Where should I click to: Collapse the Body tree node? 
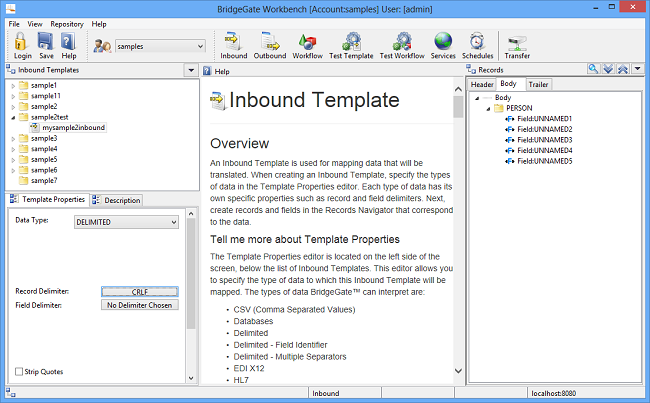click(x=477, y=98)
